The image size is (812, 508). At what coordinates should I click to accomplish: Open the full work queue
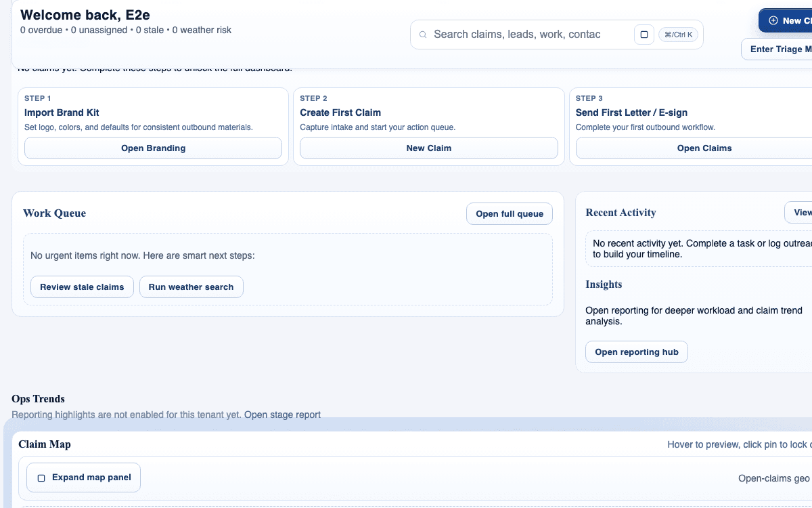click(x=509, y=213)
